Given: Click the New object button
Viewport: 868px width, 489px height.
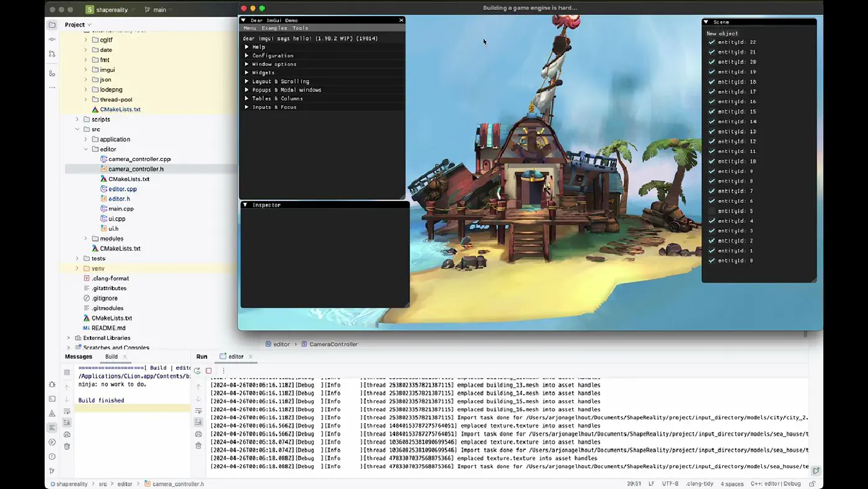Looking at the screenshot, I should (722, 34).
